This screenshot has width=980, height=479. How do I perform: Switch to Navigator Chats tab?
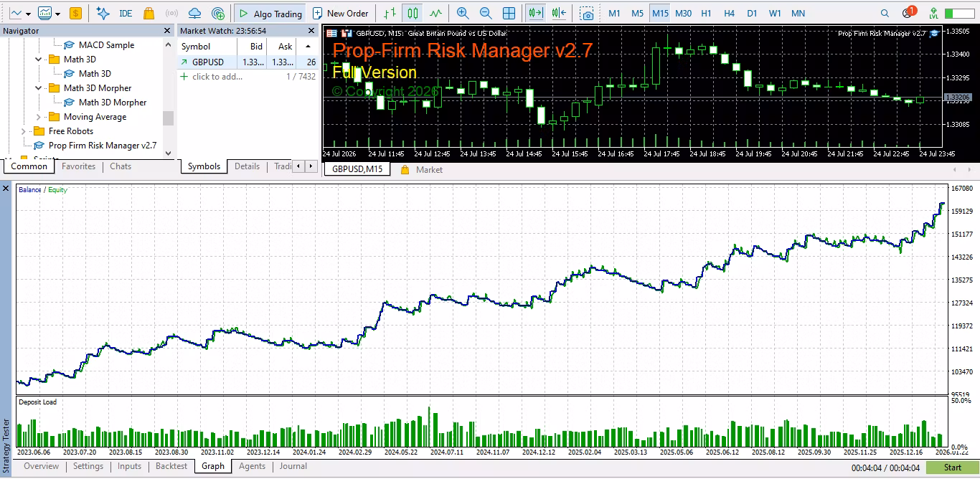coord(121,166)
